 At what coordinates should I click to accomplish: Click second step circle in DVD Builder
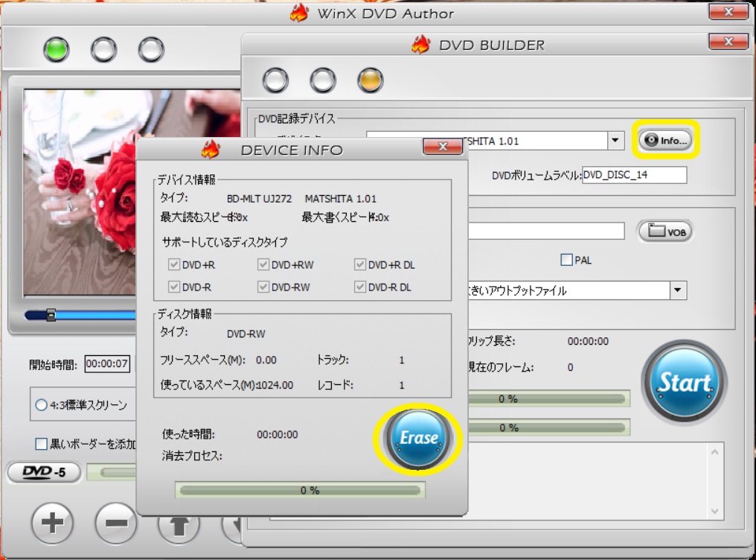[322, 80]
